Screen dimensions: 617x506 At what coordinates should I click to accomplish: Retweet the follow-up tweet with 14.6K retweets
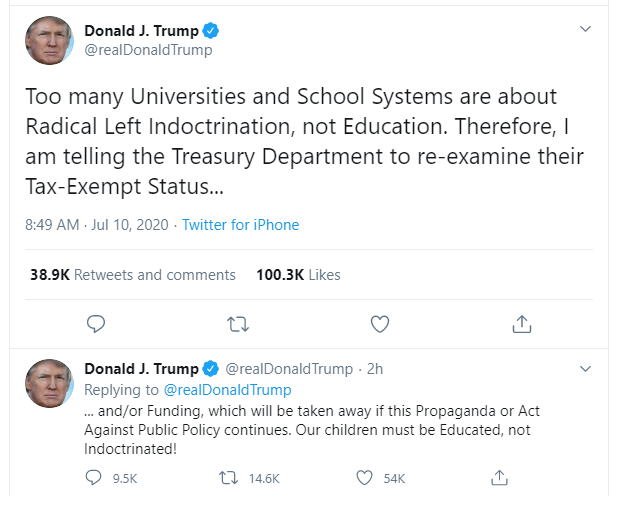(x=227, y=478)
